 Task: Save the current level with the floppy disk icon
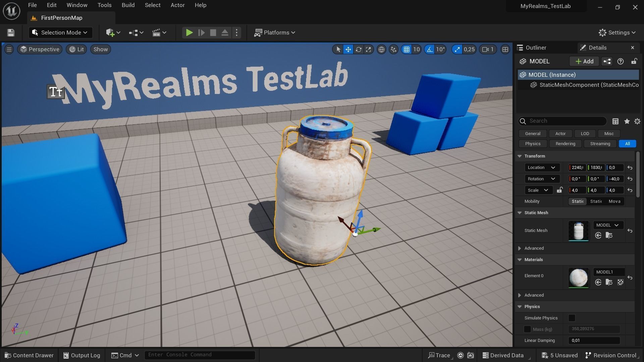(x=11, y=33)
